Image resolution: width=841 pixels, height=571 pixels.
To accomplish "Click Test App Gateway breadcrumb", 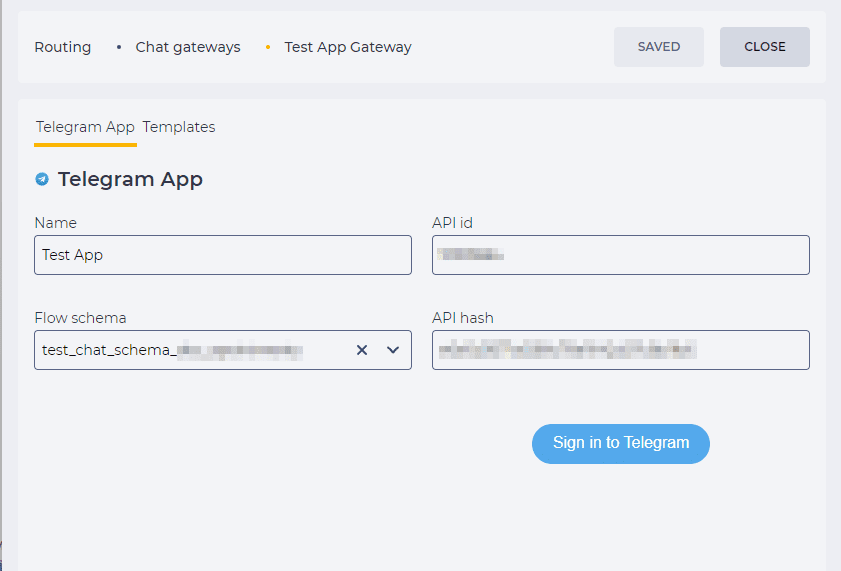I will [348, 47].
